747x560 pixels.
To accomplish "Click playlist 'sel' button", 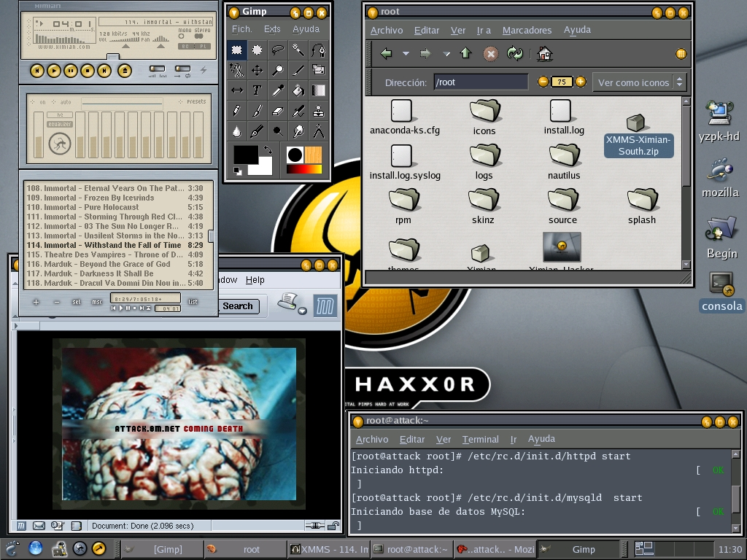I will pyautogui.click(x=76, y=302).
